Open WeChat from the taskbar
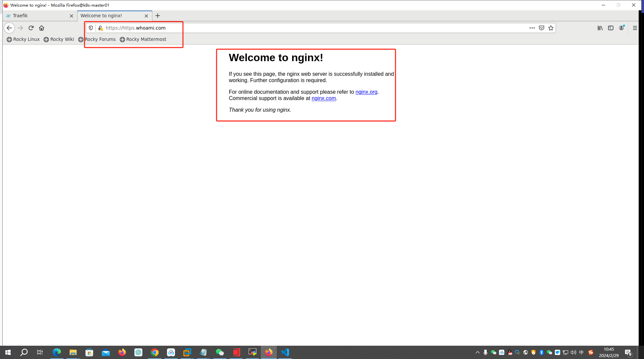The height and width of the screenshot is (359, 644). pyautogui.click(x=220, y=352)
